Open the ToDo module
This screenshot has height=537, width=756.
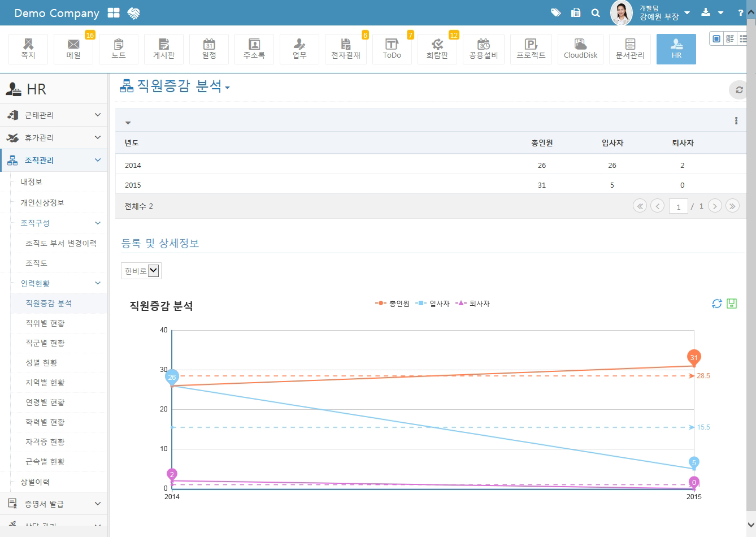point(392,49)
